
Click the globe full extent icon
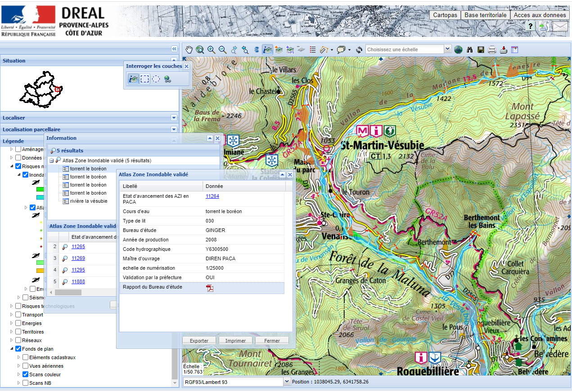point(458,49)
